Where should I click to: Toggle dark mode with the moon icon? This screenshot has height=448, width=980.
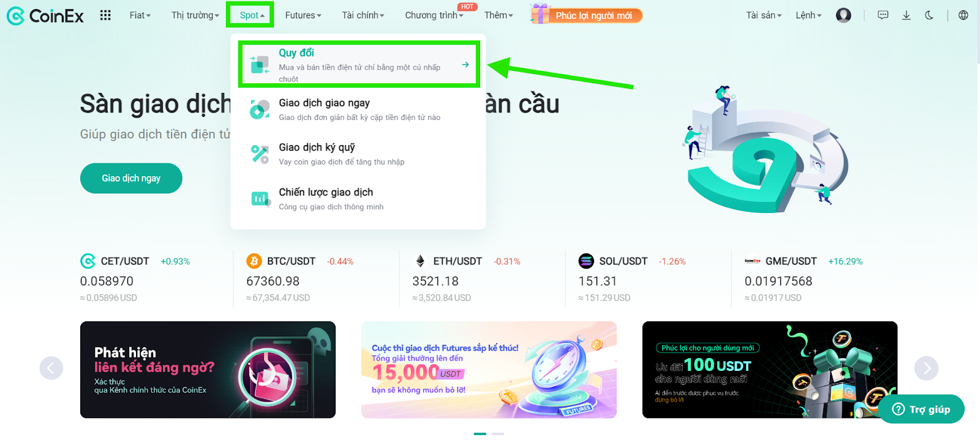coord(929,15)
